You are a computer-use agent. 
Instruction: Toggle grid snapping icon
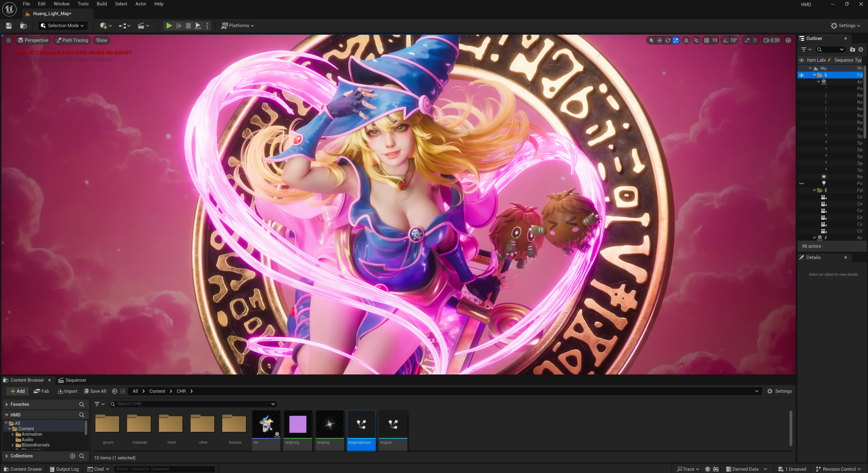707,40
